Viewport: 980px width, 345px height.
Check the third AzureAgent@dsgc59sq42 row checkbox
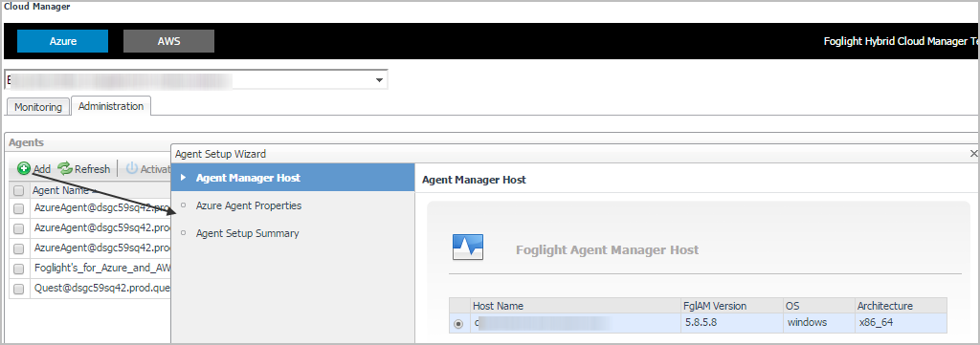click(x=19, y=248)
